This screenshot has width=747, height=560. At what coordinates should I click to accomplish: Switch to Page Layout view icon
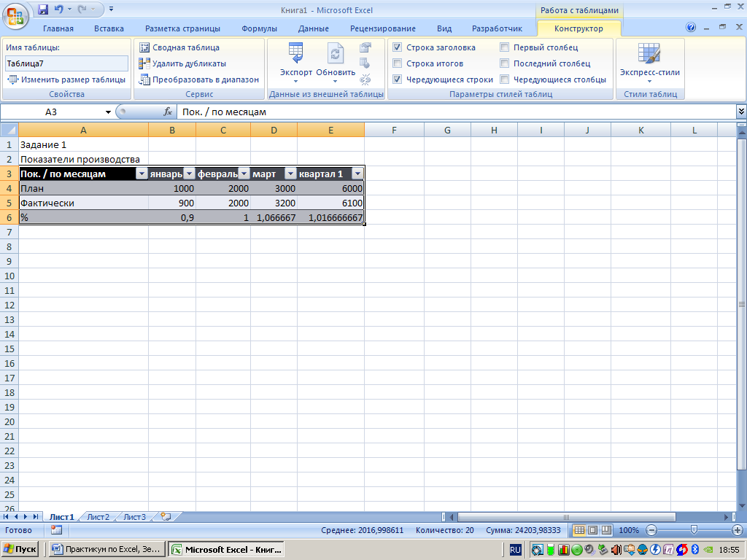click(592, 530)
